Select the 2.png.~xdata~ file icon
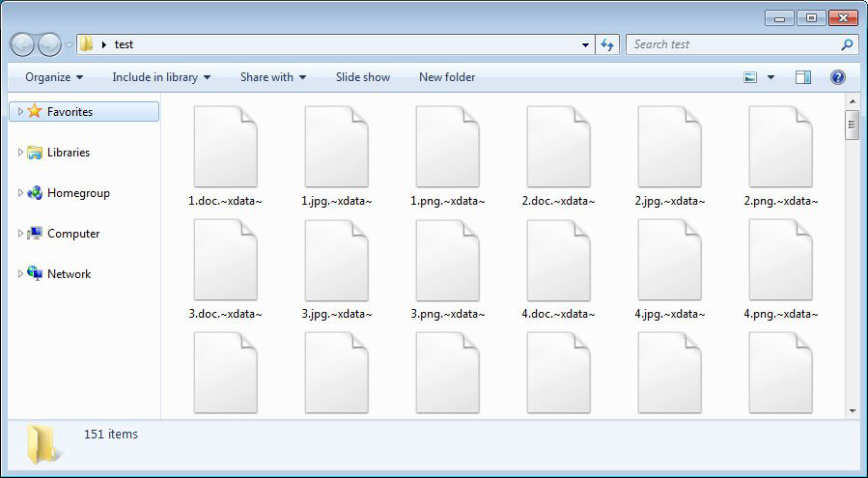Viewport: 868px width, 478px height. [x=780, y=147]
